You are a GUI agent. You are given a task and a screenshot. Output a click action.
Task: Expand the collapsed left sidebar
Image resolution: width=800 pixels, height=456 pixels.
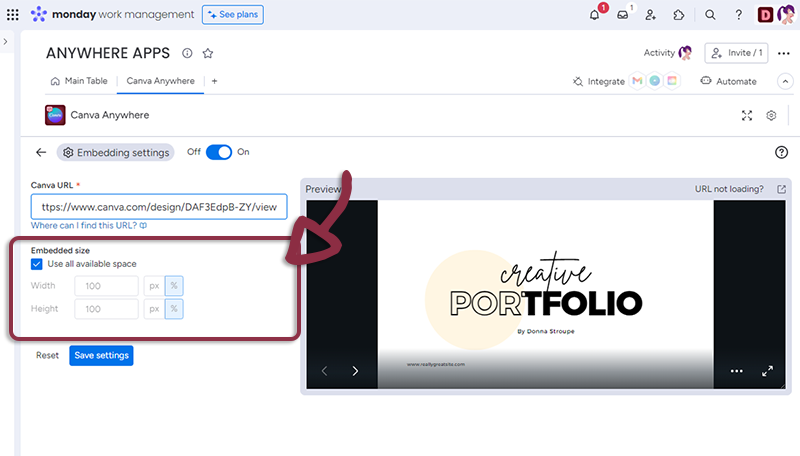pos(6,42)
